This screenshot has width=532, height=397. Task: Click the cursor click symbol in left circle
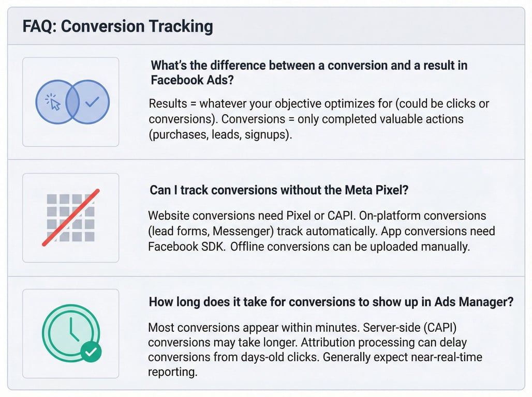[x=53, y=102]
